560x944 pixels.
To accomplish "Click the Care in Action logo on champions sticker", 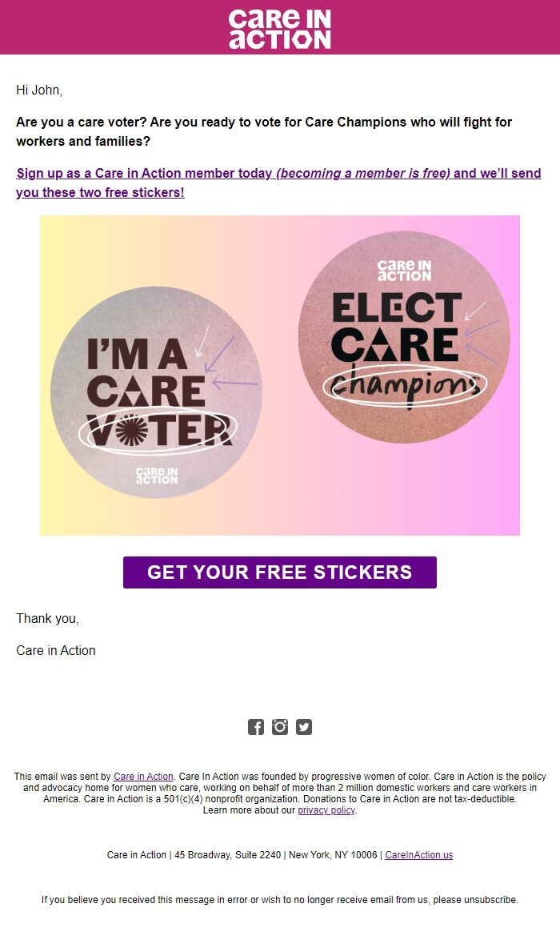I will [404, 271].
